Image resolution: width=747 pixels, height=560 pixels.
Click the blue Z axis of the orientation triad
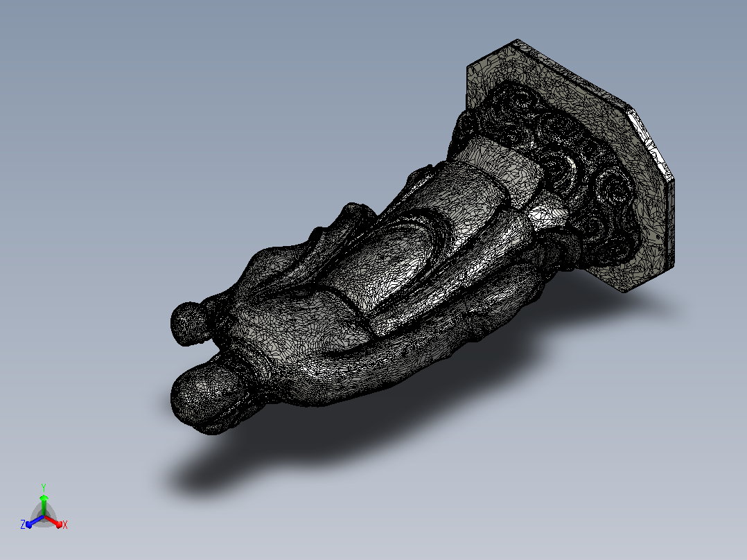(x=35, y=521)
